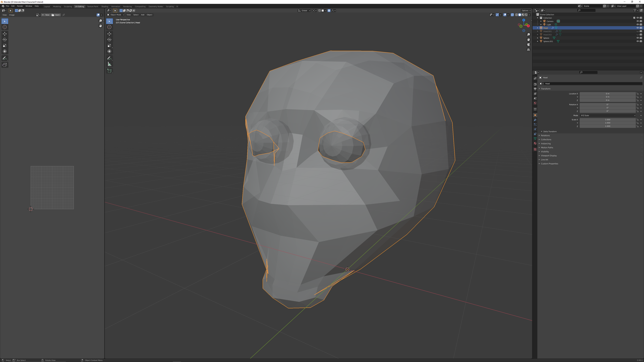Select the Measure tool in 3D viewport

click(x=109, y=64)
